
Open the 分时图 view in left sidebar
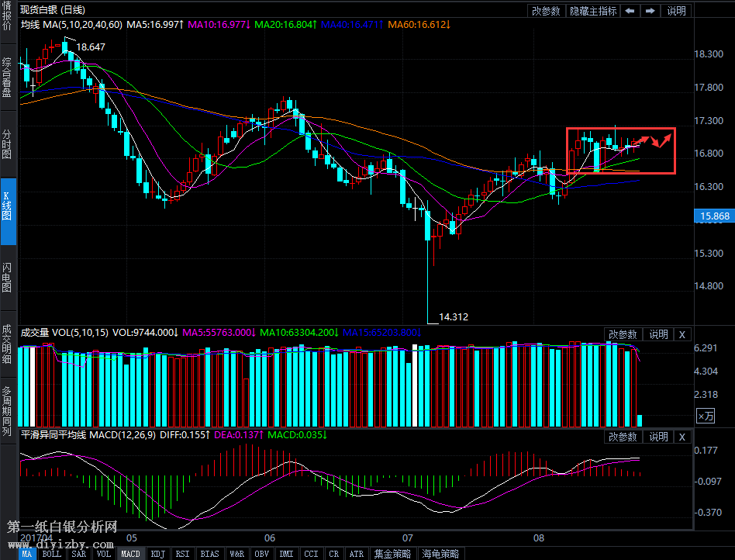[x=8, y=143]
